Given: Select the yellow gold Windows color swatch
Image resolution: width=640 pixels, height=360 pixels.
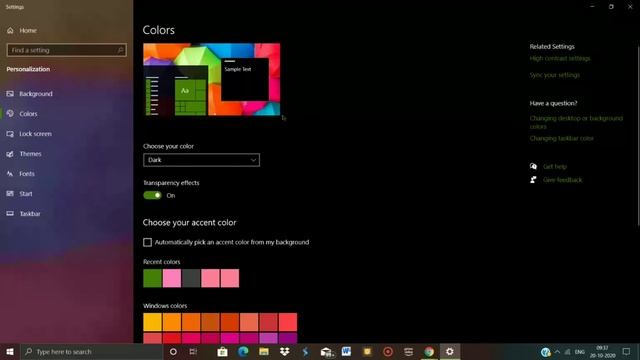Looking at the screenshot, I should [152, 322].
